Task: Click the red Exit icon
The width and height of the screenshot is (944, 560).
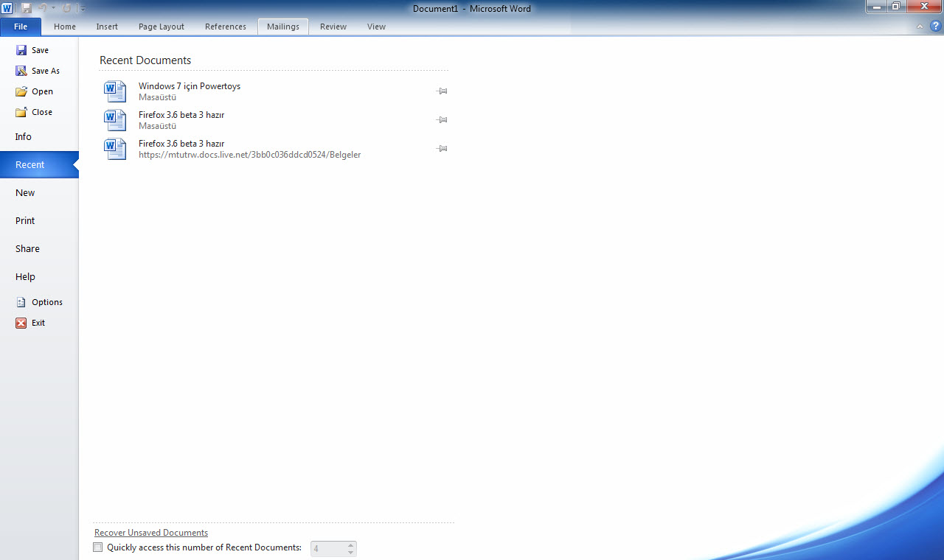Action: coord(21,323)
